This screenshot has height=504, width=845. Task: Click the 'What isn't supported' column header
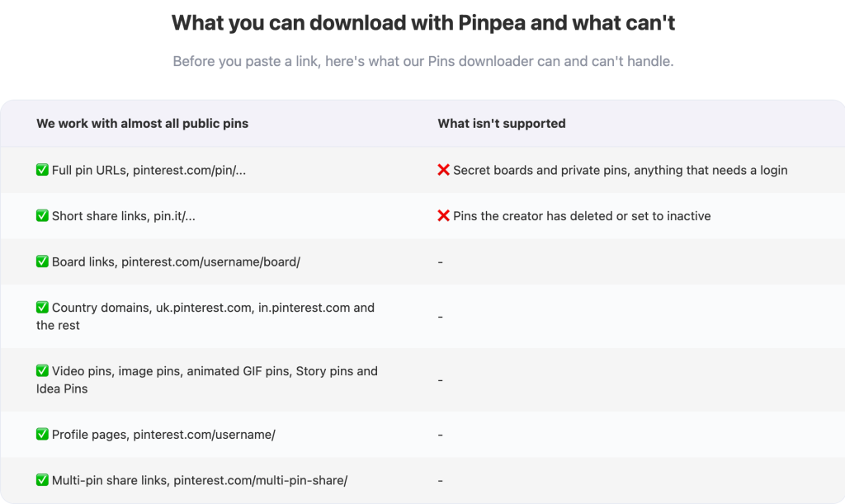[501, 123]
